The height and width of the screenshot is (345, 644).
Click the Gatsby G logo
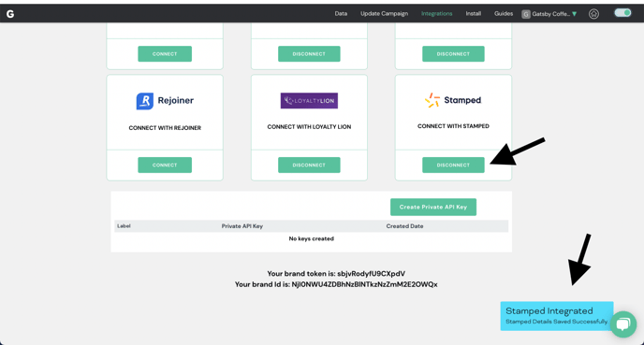[10, 14]
